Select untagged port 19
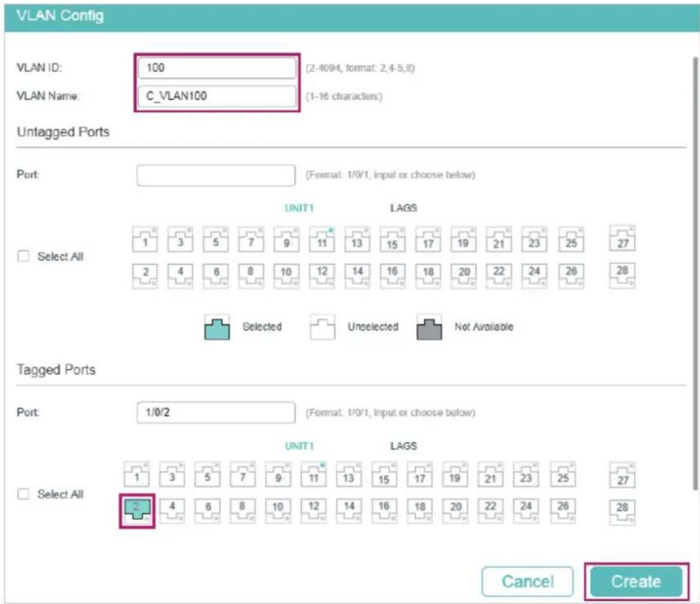 coord(463,239)
